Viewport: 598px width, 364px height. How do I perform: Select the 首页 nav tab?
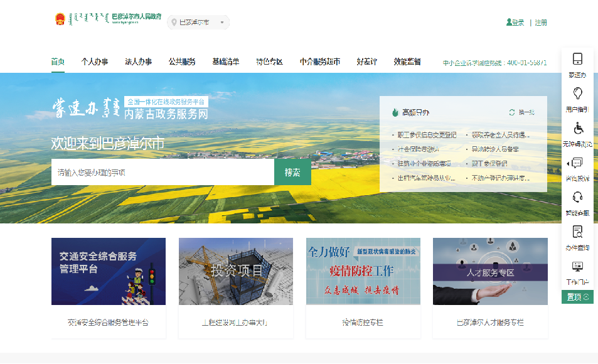coord(58,62)
